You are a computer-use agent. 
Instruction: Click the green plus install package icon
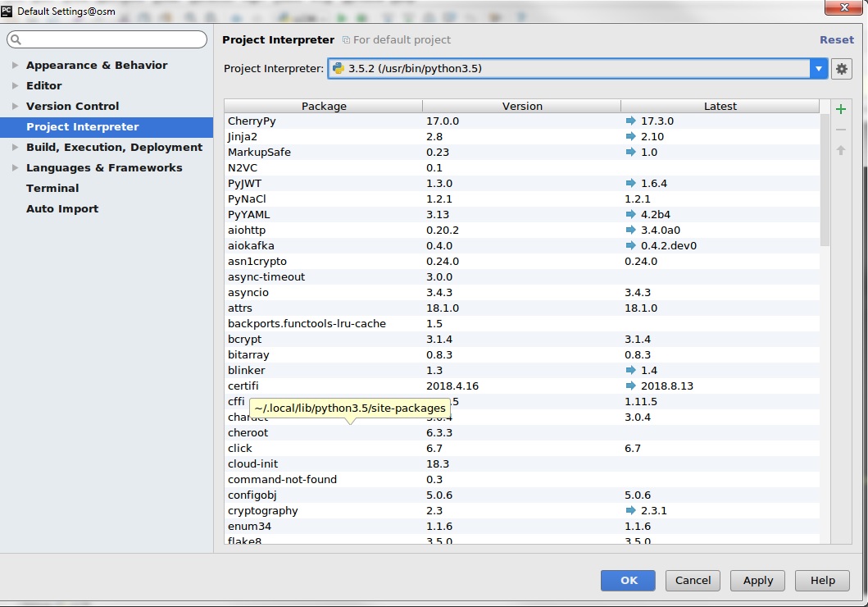click(840, 110)
